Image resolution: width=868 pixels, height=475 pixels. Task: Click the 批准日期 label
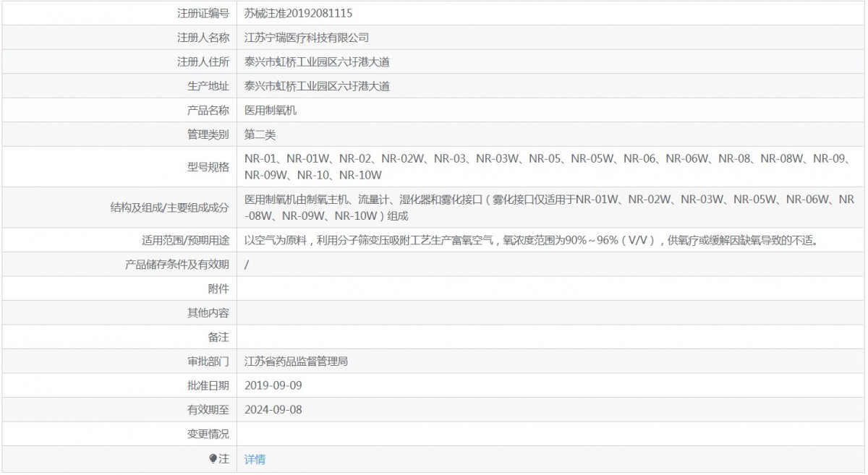tap(208, 385)
